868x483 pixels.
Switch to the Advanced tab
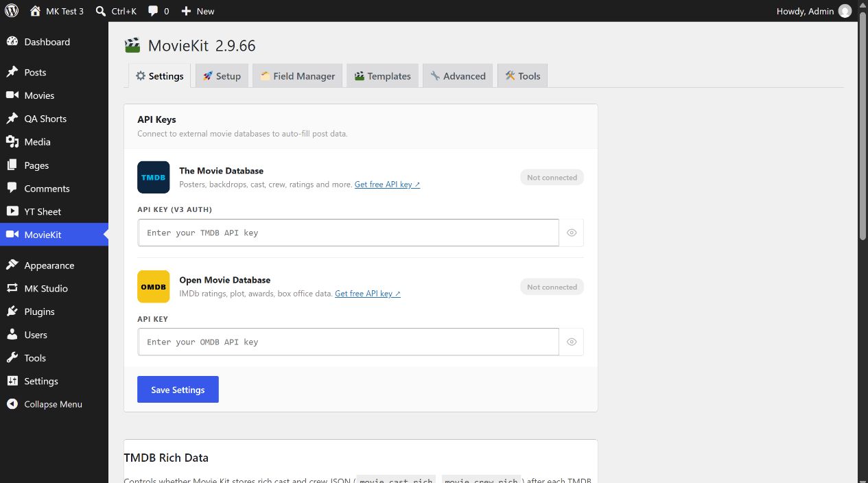(458, 76)
